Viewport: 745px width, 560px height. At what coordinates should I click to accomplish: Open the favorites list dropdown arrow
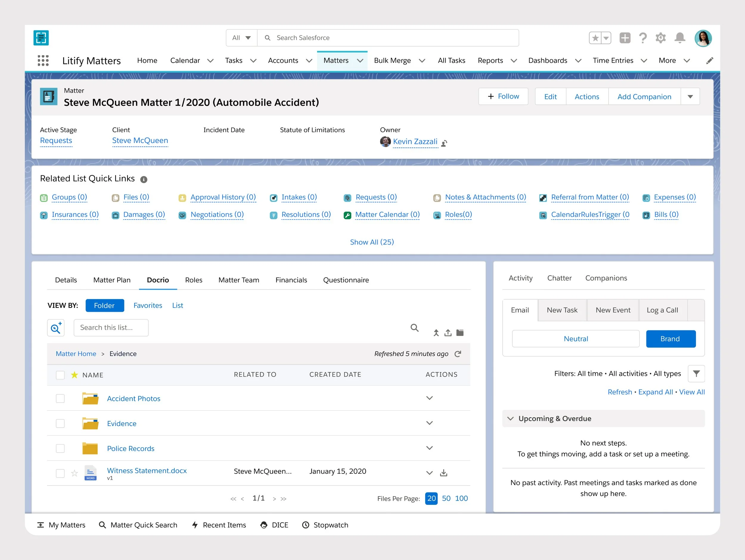606,38
